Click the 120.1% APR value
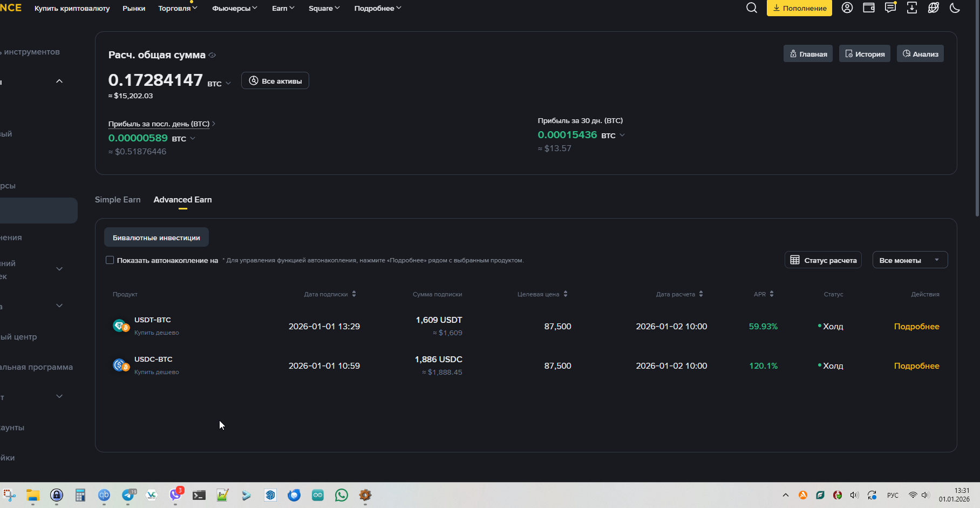The image size is (980, 508). (763, 366)
